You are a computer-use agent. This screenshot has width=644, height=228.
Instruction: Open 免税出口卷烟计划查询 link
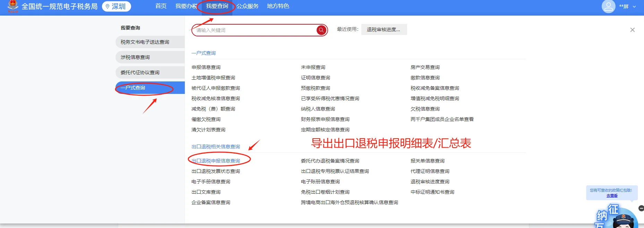click(x=325, y=192)
